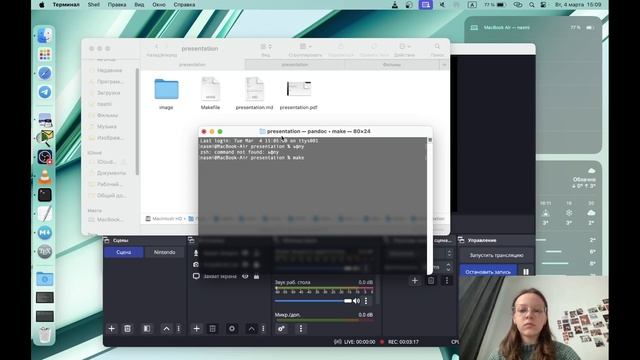Screen dimensions: 640x360
Task: Open options dots for Звук раб. стола
Action: (x=366, y=301)
